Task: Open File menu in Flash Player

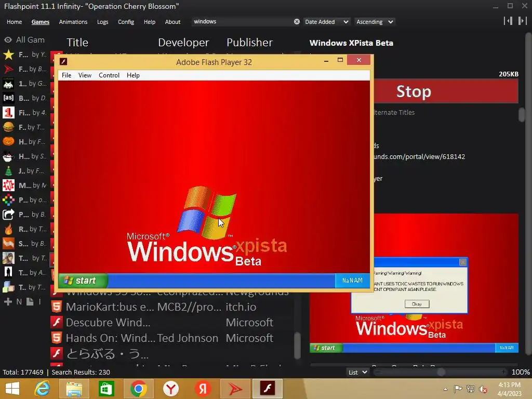Action: 66,75
